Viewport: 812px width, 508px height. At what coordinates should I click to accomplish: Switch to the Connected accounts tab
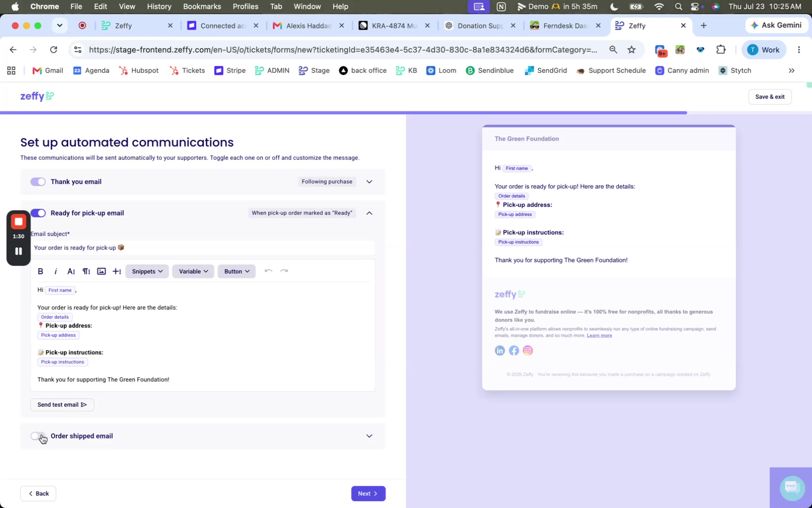point(222,26)
